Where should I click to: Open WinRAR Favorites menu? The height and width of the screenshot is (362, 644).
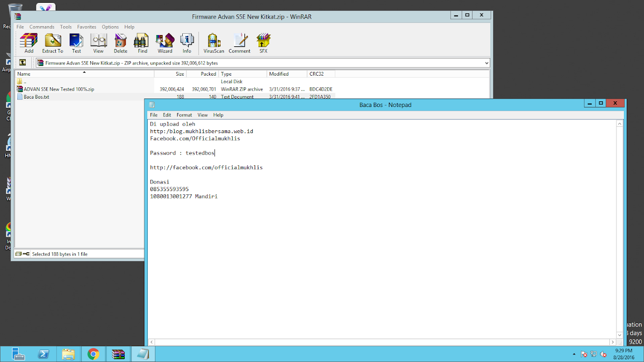coord(86,27)
